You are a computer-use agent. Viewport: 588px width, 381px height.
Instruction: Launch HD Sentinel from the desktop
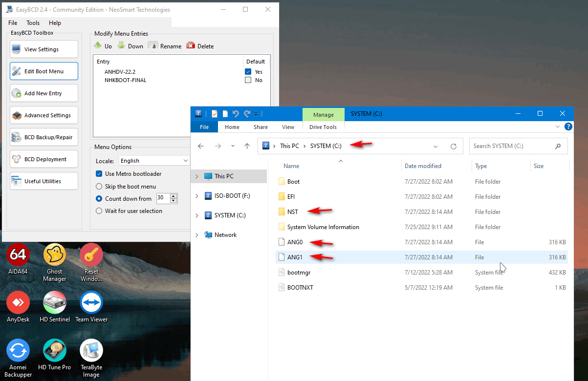pos(55,307)
